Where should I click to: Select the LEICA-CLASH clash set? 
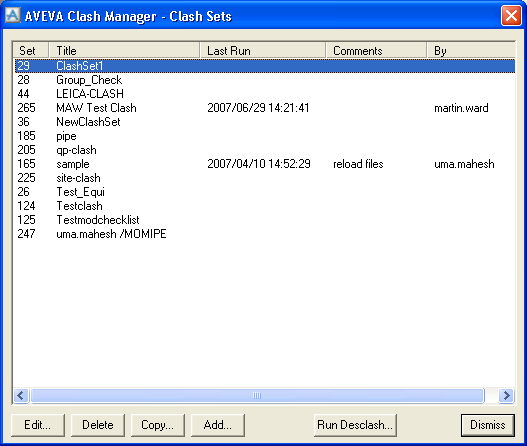point(265,94)
